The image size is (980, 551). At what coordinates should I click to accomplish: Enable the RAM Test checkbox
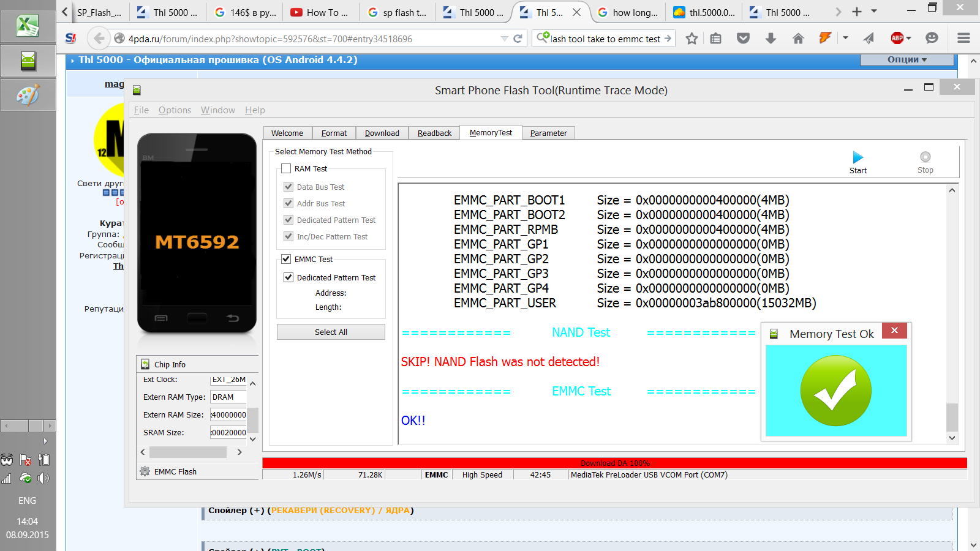(286, 168)
